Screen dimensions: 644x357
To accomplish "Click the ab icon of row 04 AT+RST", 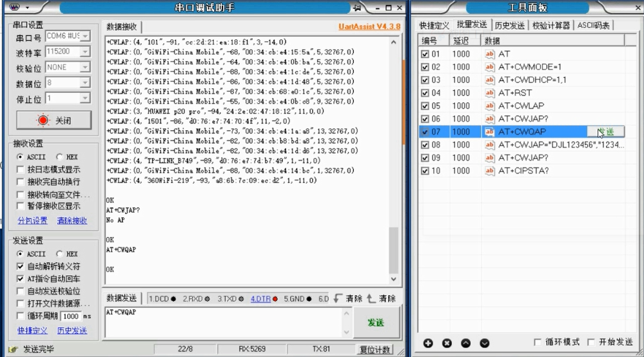I will tap(489, 93).
